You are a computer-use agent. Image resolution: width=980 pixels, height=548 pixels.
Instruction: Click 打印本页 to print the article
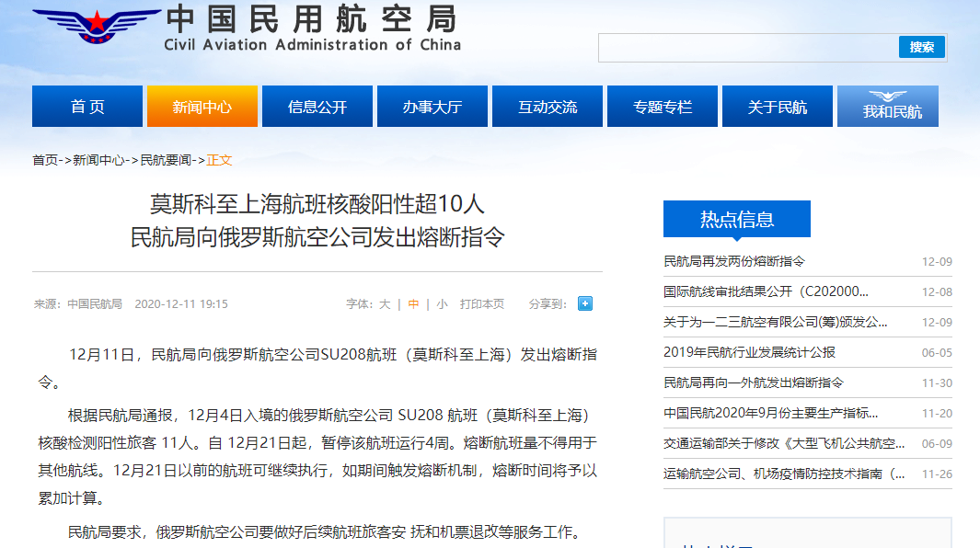click(483, 303)
